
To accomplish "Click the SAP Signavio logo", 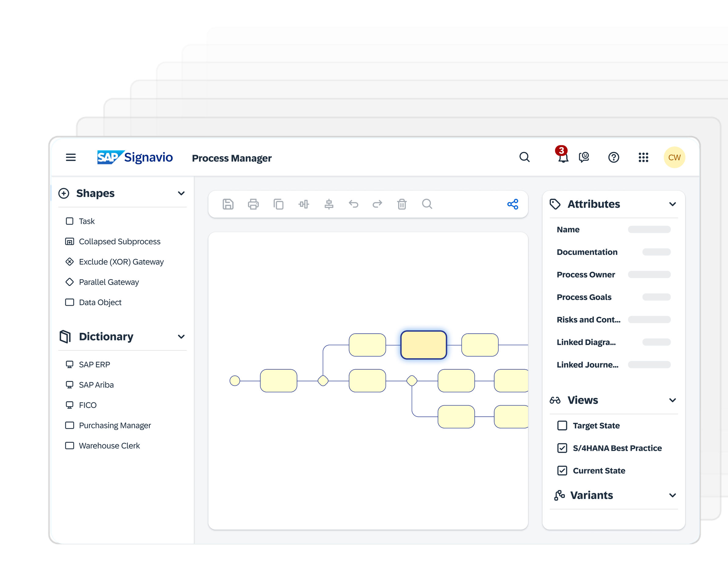I will (135, 157).
